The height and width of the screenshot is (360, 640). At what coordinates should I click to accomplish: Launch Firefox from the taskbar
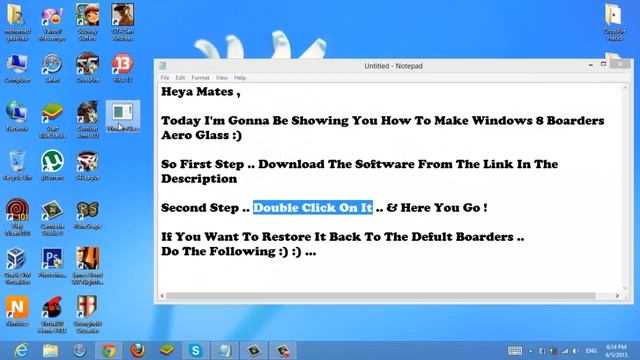pos(138,351)
